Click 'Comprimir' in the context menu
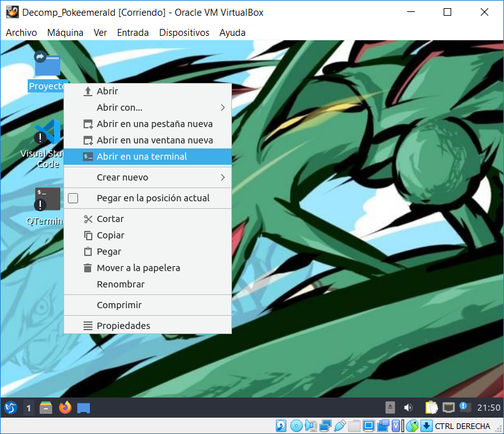Image resolution: width=504 pixels, height=434 pixels. [x=119, y=305]
